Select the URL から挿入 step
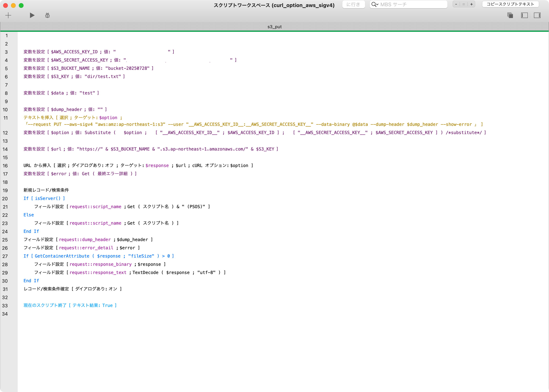This screenshot has width=549, height=392. pos(138,165)
